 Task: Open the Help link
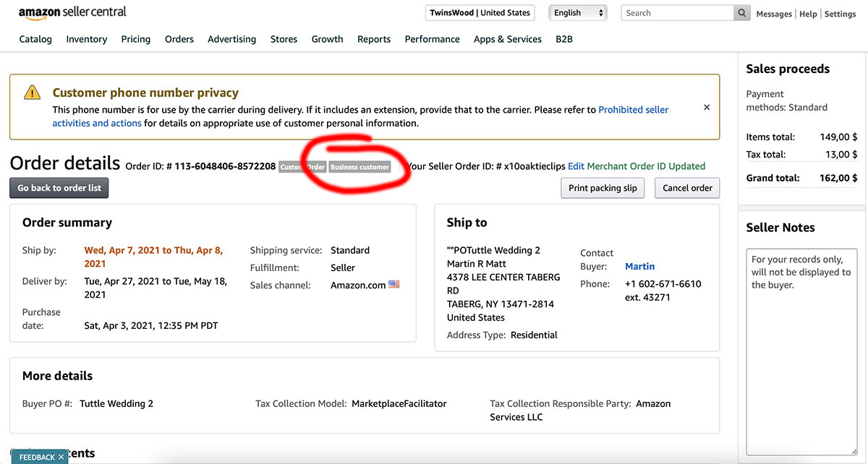[x=808, y=14]
